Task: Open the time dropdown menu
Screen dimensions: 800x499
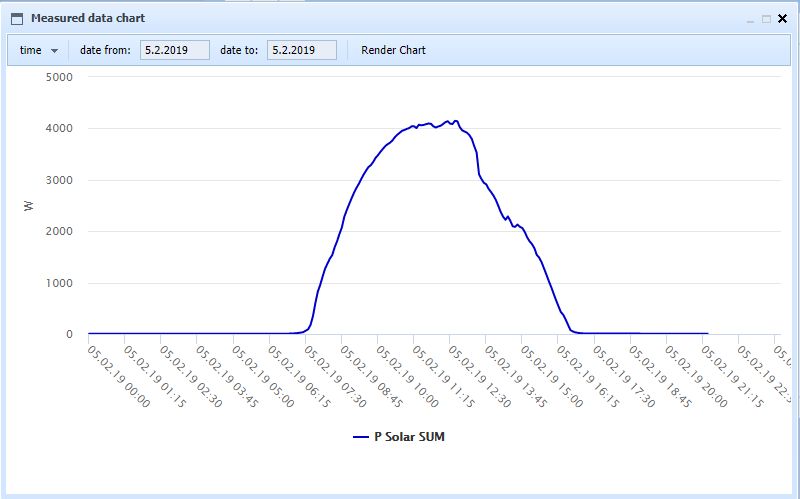Action: [x=39, y=50]
